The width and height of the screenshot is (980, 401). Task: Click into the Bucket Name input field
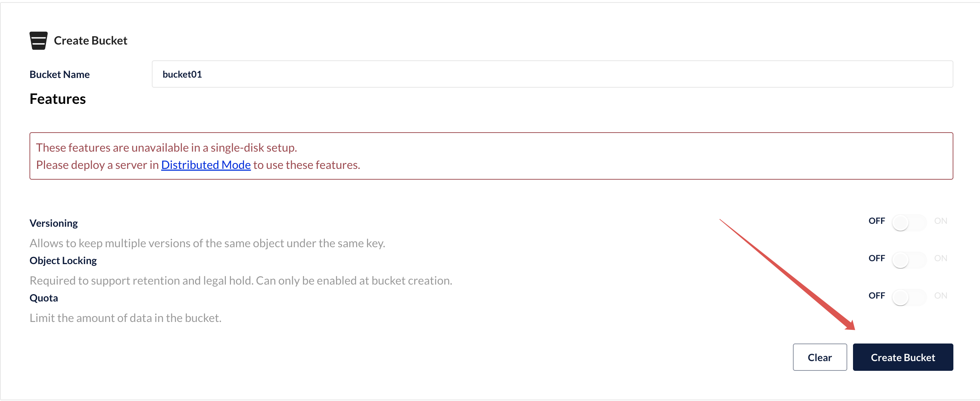(x=552, y=74)
